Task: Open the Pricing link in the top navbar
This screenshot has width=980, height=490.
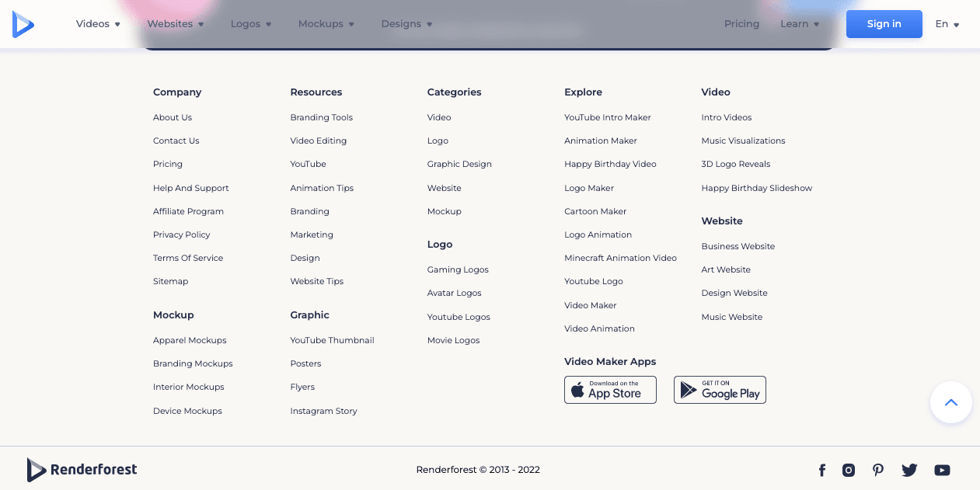Action: click(x=741, y=24)
